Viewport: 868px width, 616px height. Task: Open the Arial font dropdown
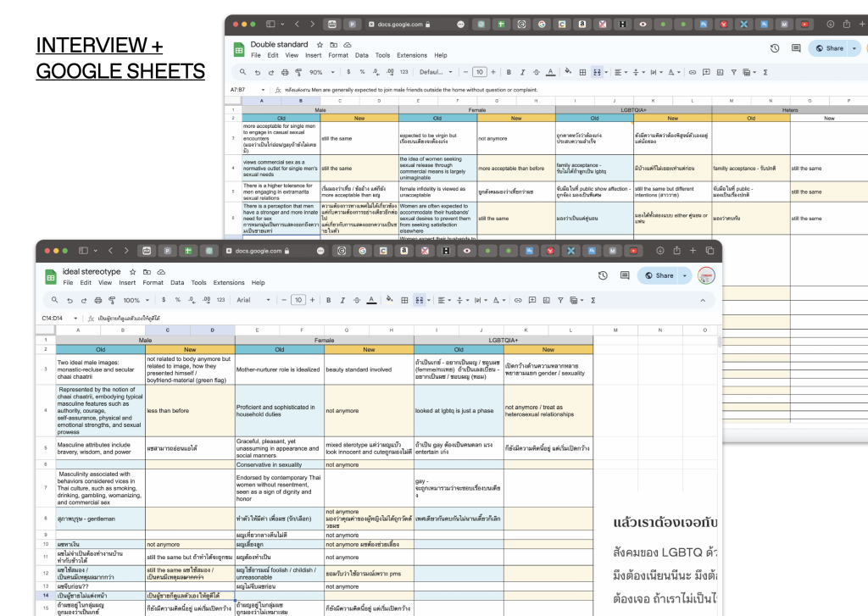[253, 300]
